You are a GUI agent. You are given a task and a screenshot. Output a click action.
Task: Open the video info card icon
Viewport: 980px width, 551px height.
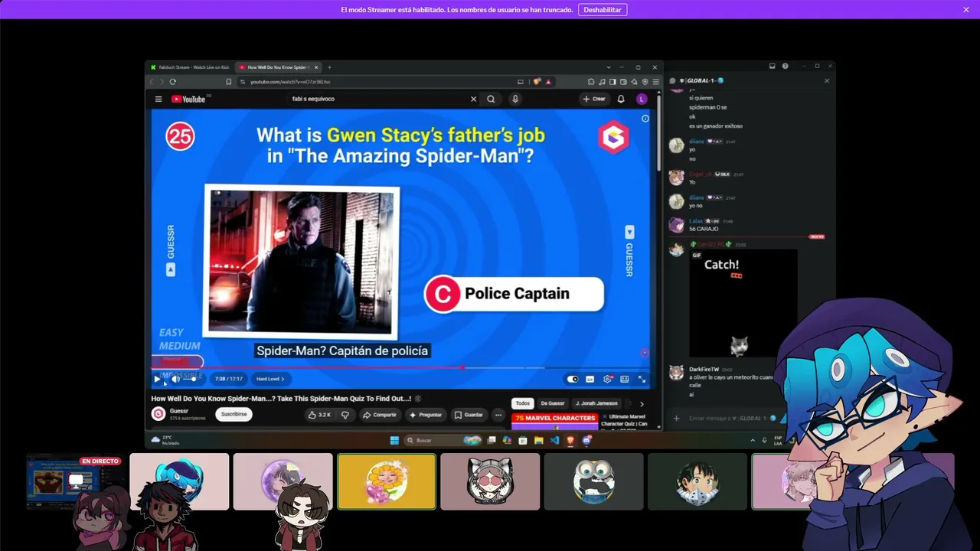tap(645, 118)
